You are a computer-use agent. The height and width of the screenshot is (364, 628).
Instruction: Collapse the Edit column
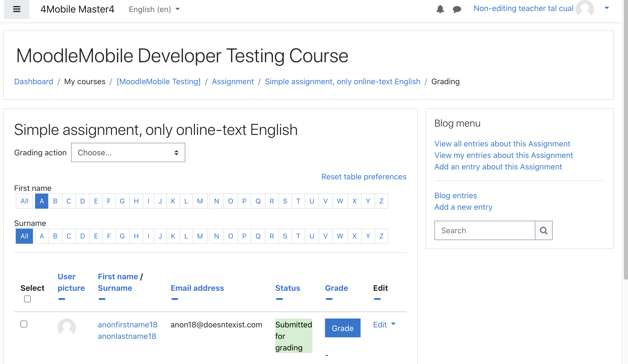pyautogui.click(x=377, y=299)
